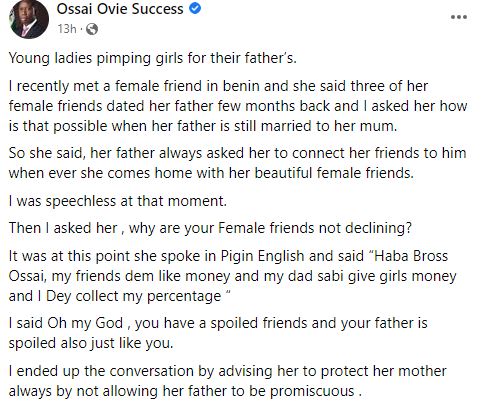Image resolution: width=482 pixels, height=403 pixels.
Task: Open the 13h post timestamp
Action: point(66,29)
